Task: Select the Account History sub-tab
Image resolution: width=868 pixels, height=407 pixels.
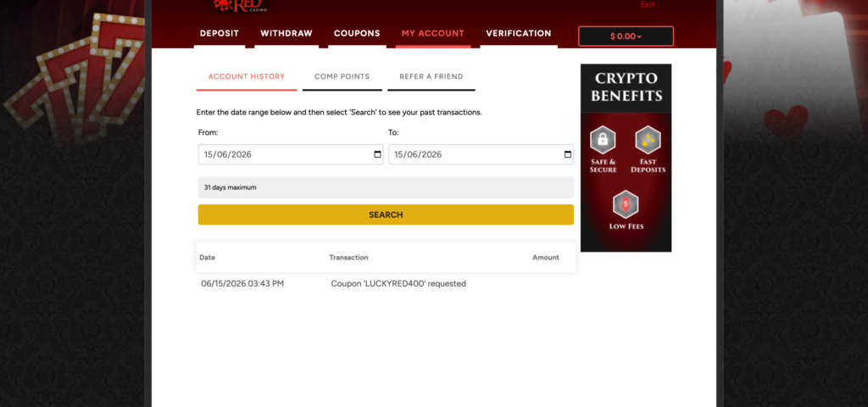Action: pyautogui.click(x=247, y=77)
